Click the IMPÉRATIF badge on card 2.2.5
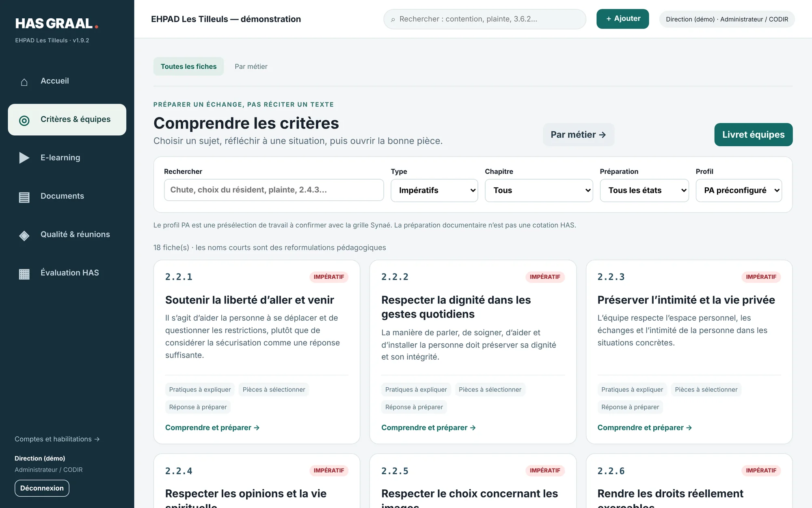Viewport: 812px width, 508px height. tap(545, 470)
